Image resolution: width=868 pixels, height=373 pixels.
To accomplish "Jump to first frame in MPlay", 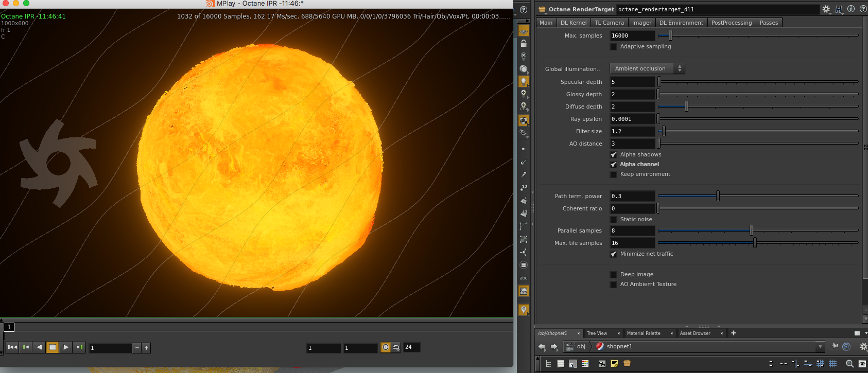I will pos(12,347).
